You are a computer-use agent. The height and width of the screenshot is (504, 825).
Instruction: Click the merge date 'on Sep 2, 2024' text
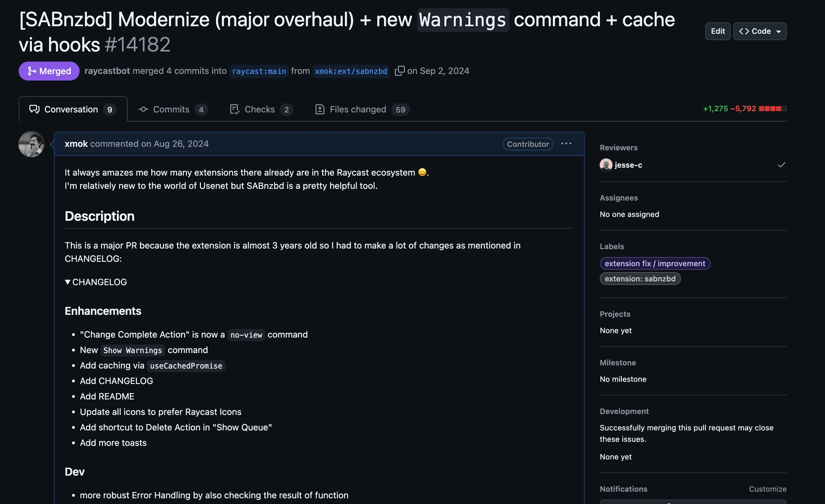coord(438,71)
